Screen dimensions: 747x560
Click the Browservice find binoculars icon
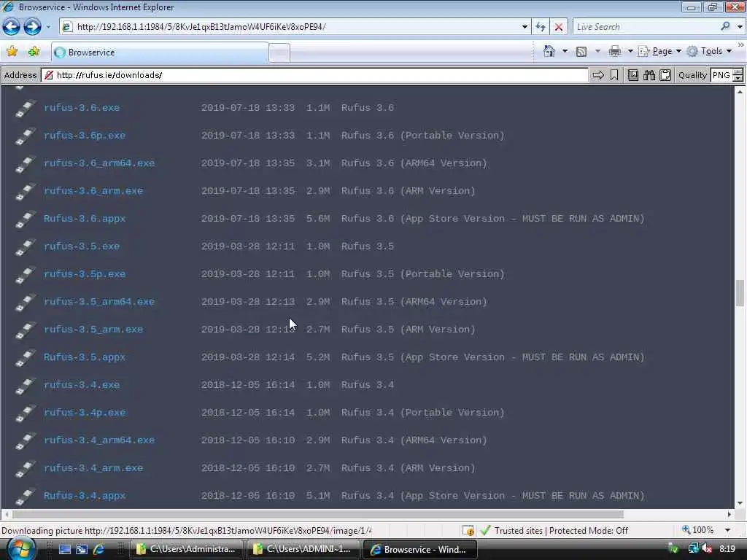[649, 75]
